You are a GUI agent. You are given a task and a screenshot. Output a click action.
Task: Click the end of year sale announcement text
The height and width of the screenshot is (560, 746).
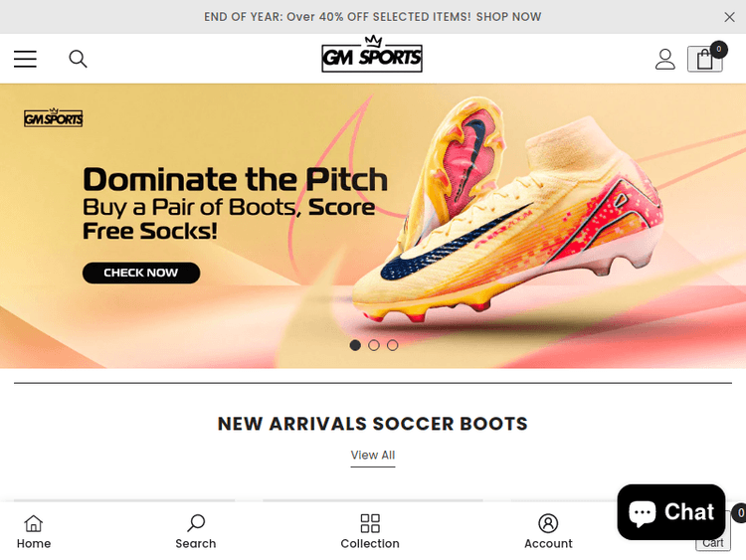point(373,17)
